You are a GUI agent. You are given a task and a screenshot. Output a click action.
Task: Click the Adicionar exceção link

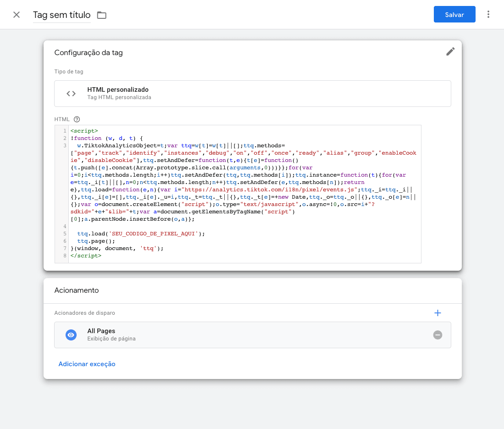pos(87,364)
